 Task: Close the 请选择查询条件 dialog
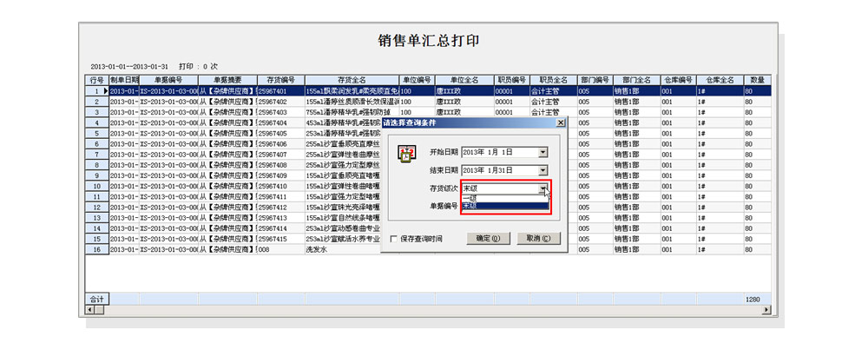point(560,122)
